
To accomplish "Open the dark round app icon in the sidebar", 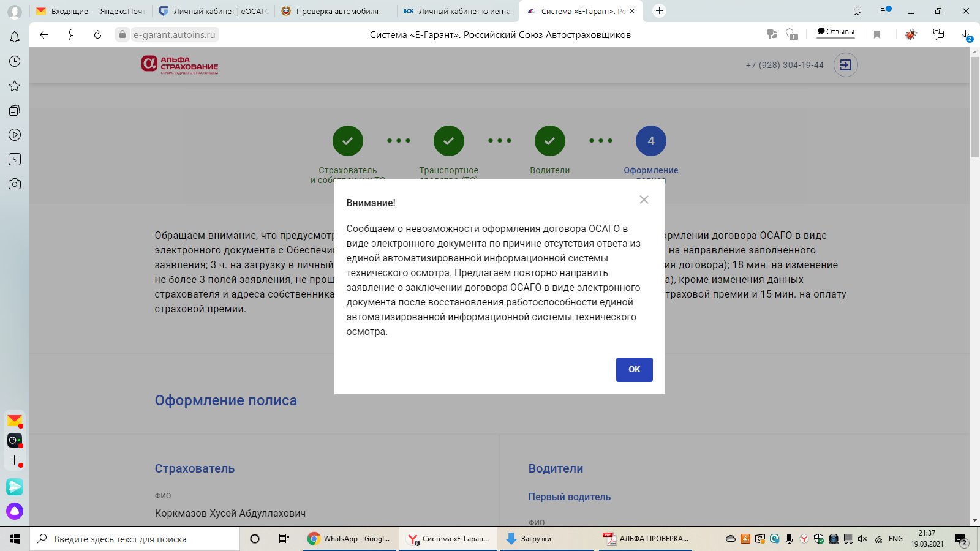I will coord(15,440).
